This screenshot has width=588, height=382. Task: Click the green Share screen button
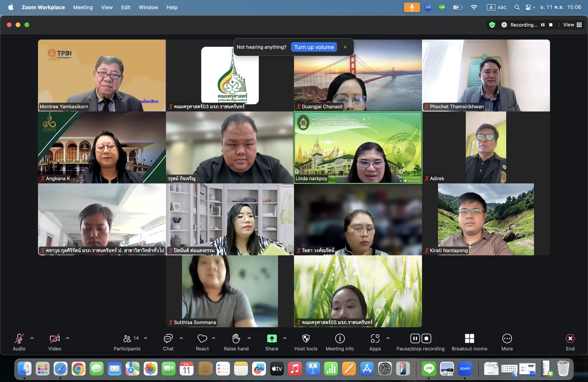click(x=272, y=339)
